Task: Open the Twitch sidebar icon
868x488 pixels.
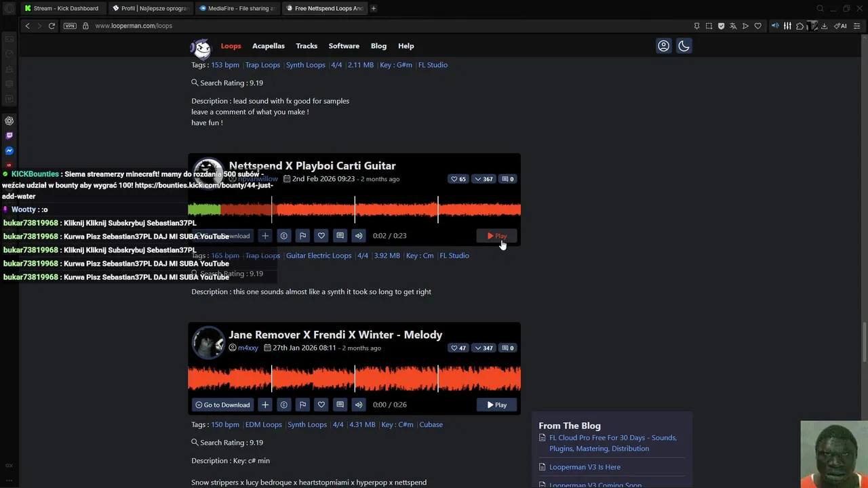Action: tap(9, 136)
